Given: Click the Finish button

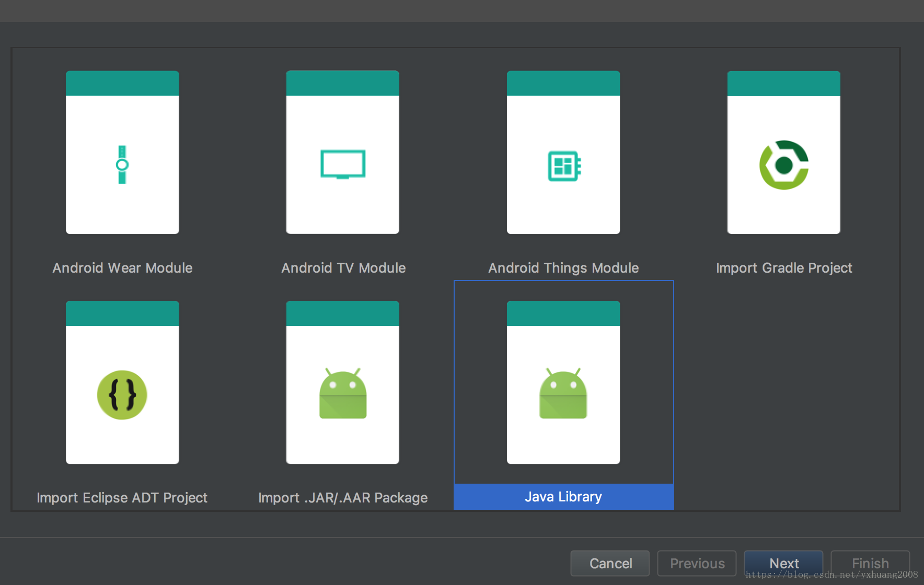Looking at the screenshot, I should pos(870,563).
